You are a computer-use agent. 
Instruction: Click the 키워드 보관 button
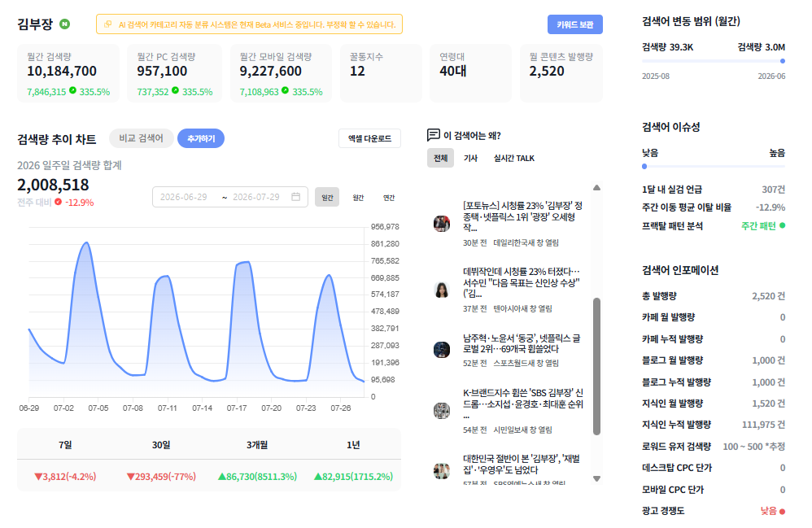[x=575, y=24]
